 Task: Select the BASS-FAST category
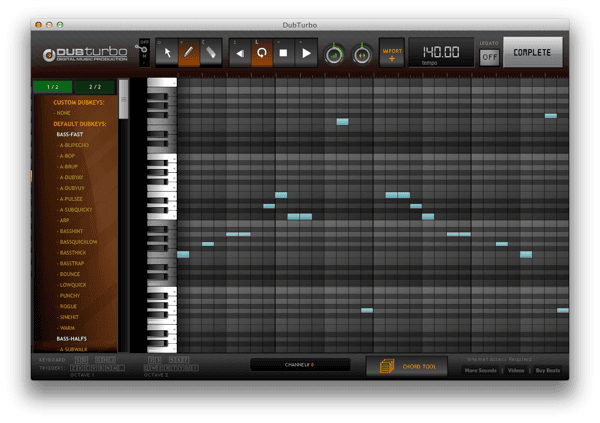coord(70,134)
